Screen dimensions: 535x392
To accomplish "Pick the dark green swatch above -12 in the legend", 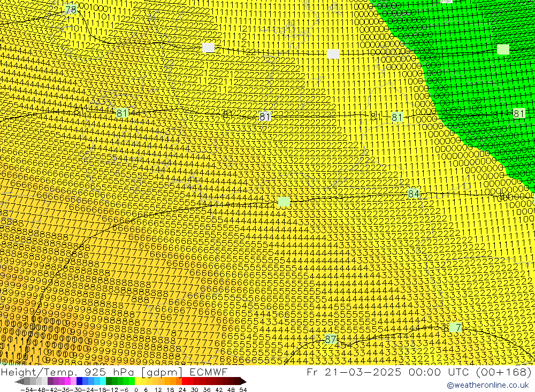I will point(109,381).
